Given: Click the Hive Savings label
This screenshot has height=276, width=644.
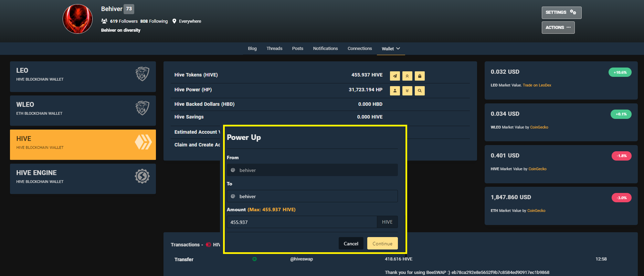Looking at the screenshot, I should (189, 117).
